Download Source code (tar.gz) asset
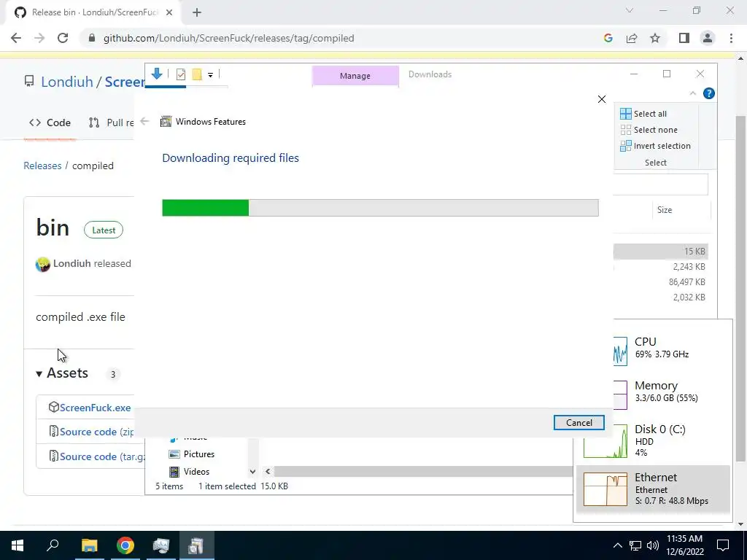 [102, 456]
